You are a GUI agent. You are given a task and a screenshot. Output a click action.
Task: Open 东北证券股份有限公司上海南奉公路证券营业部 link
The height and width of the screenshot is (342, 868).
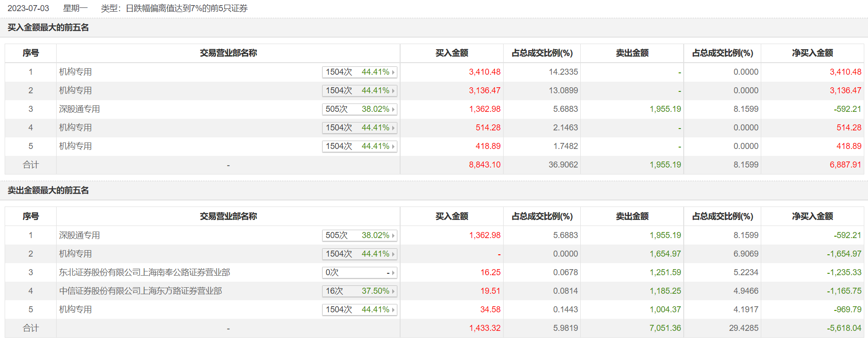pos(144,272)
